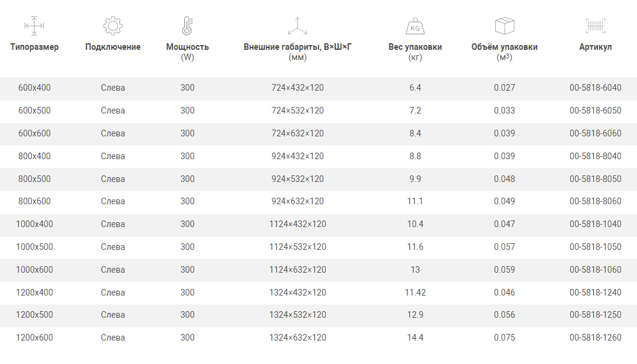
Task: Click article code 00-5818-1040
Action: pyautogui.click(x=596, y=224)
